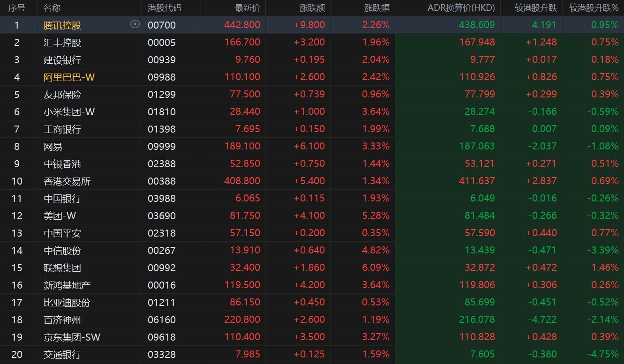
Task: Click stock code 00005
Action: click(161, 43)
